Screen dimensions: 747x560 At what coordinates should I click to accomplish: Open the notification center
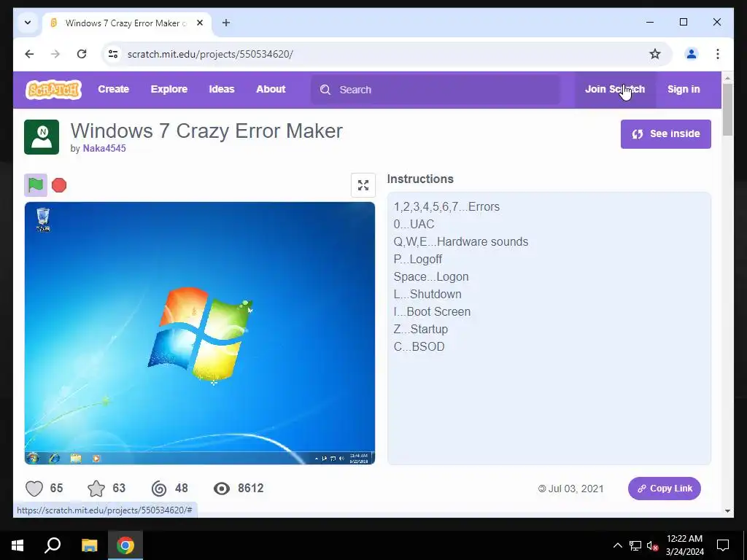point(723,545)
